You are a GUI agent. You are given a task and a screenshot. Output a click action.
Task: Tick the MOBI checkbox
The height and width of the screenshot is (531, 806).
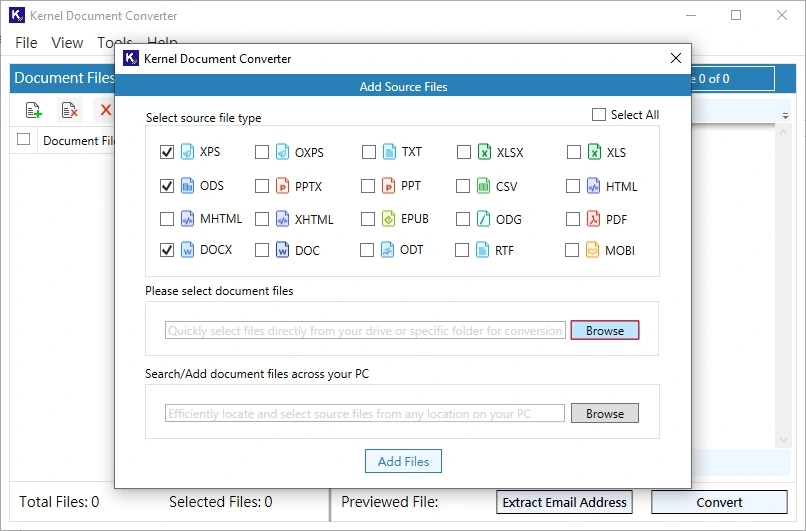tap(572, 250)
